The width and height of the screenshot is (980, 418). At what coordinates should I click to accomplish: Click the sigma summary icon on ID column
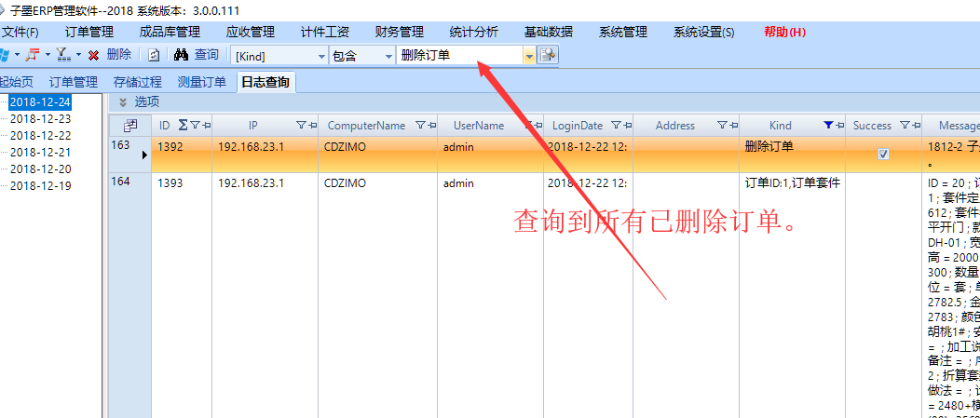(183, 126)
